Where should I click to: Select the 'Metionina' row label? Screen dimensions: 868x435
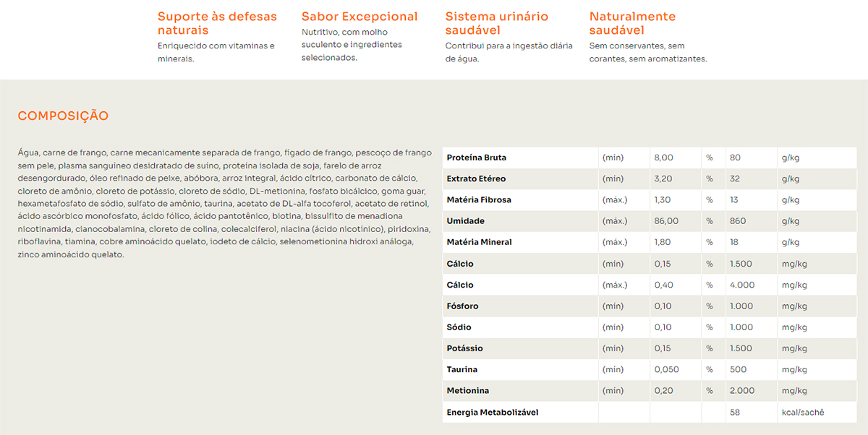[x=467, y=391]
